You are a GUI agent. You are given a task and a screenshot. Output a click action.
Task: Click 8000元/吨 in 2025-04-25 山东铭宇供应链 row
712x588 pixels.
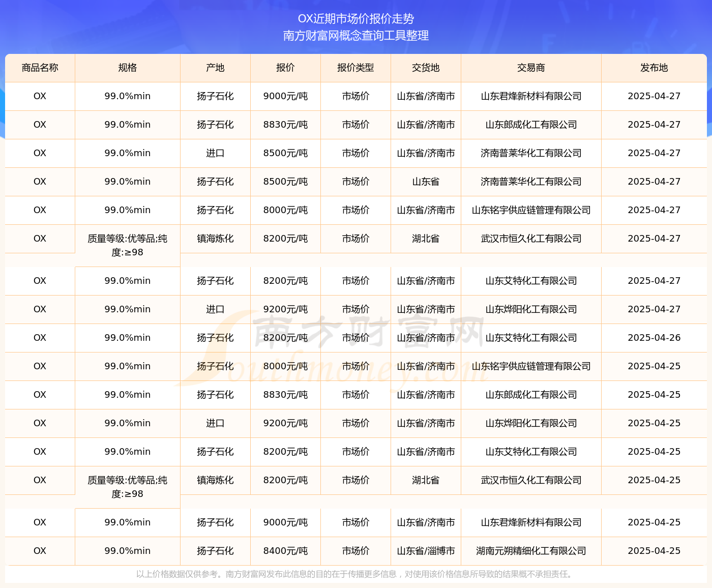285,366
